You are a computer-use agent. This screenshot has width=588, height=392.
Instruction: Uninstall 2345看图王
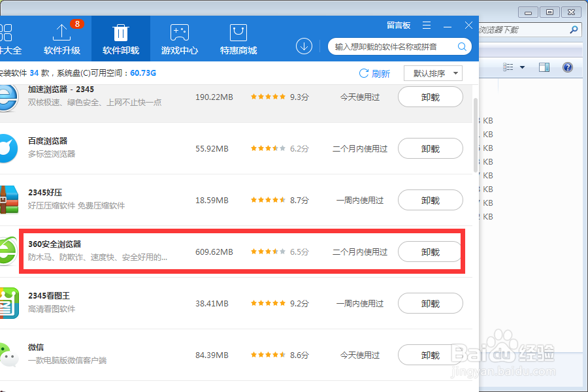(430, 303)
